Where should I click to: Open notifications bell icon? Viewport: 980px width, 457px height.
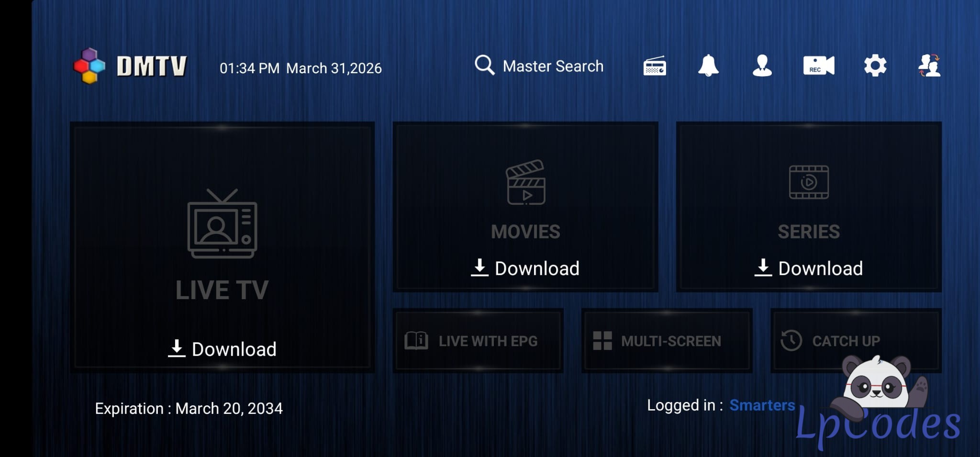(708, 66)
